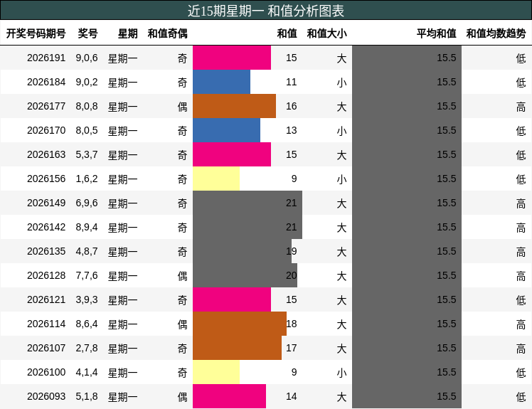The width and height of the screenshot is (532, 409).
Task: Click the winning numbers 4,1,4
Action: 87,372
